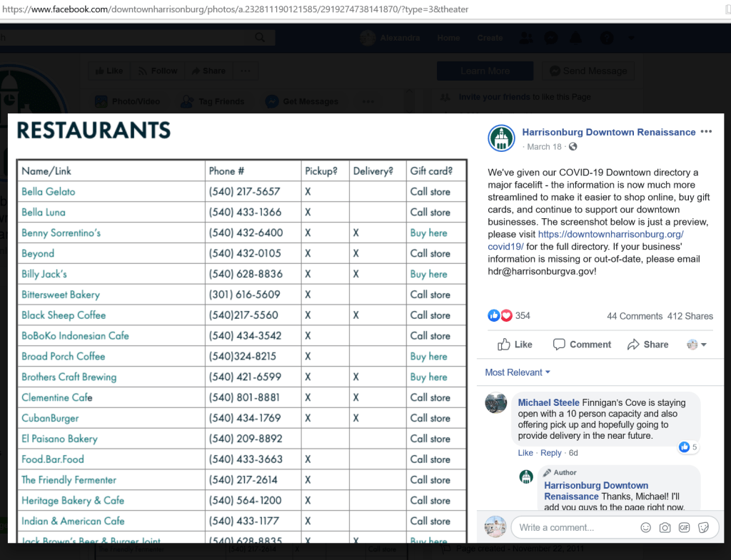This screenshot has height=560, width=731.
Task: Open Alexandra's profile in Facebook top bar
Action: click(390, 38)
